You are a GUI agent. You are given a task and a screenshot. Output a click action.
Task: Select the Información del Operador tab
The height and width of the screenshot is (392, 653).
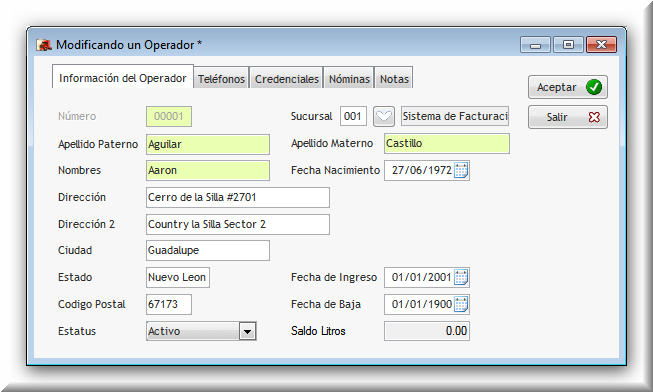(x=123, y=77)
